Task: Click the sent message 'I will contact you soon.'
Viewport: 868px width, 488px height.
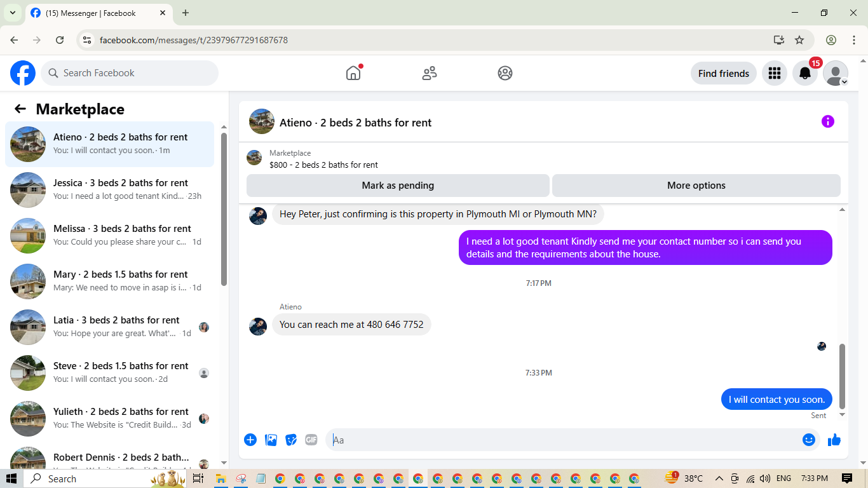Action: point(776,399)
